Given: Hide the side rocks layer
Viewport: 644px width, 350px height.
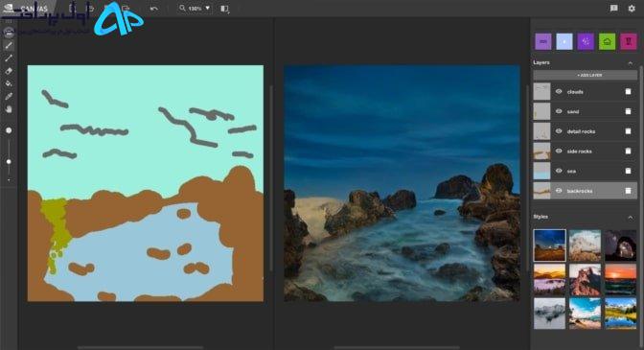Looking at the screenshot, I should tap(559, 151).
